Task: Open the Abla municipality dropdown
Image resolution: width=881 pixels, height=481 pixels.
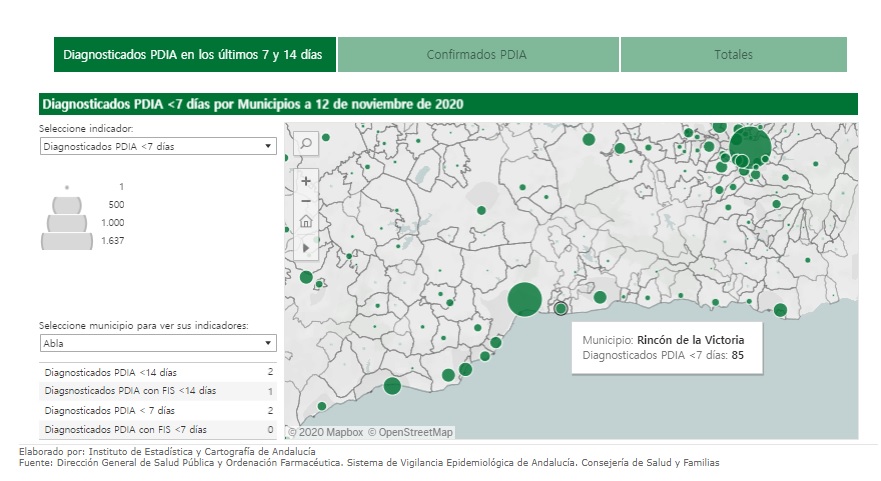Action: point(158,343)
